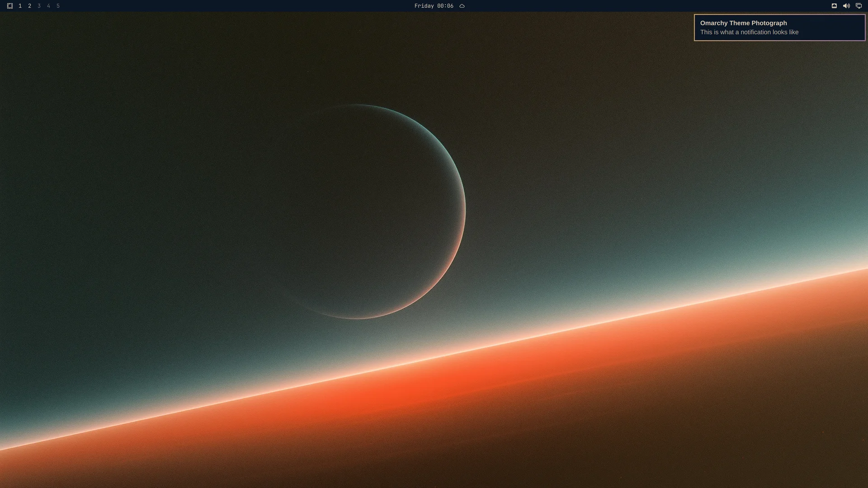The image size is (868, 488).
Task: Click the dark center of the planet
Action: coord(357,211)
